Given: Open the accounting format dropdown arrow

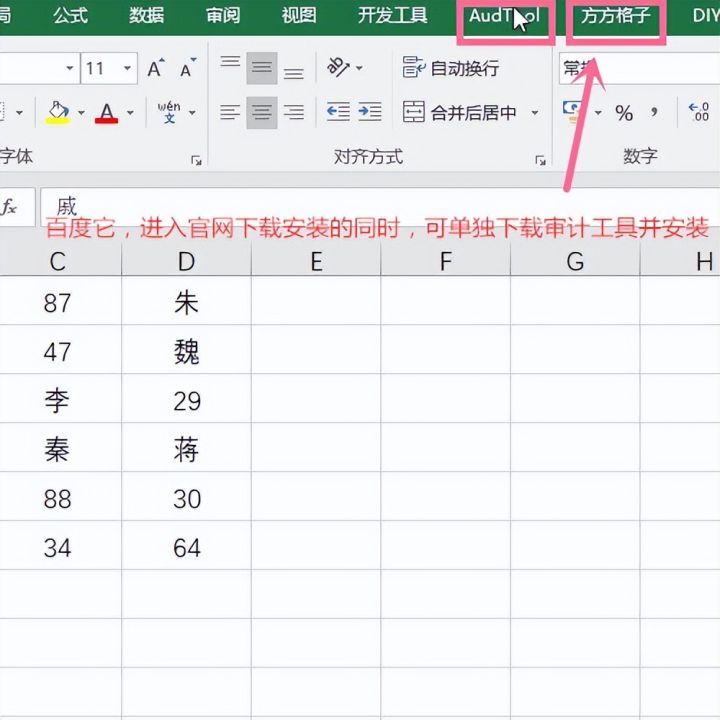Looking at the screenshot, I should (x=598, y=112).
